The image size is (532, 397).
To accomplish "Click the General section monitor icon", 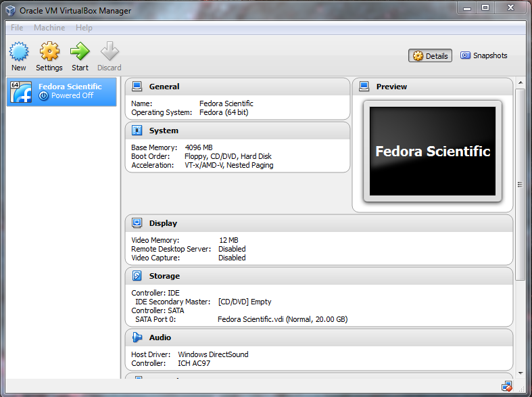I will point(137,87).
